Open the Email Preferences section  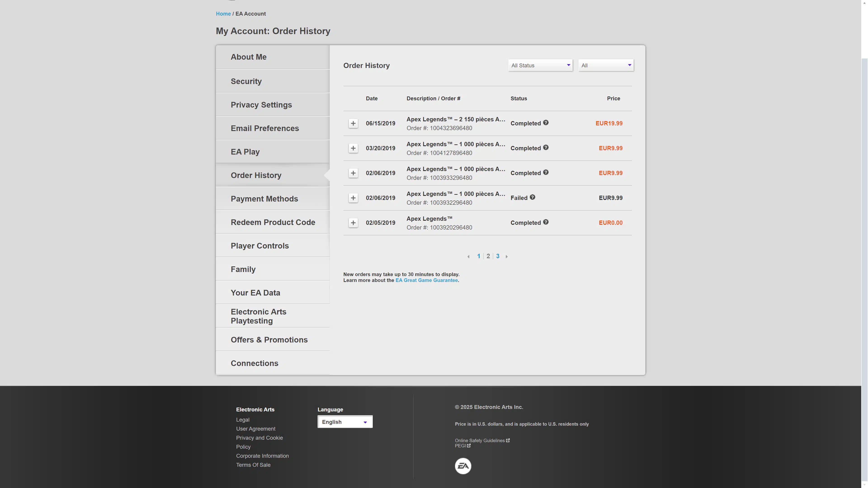[x=273, y=128]
